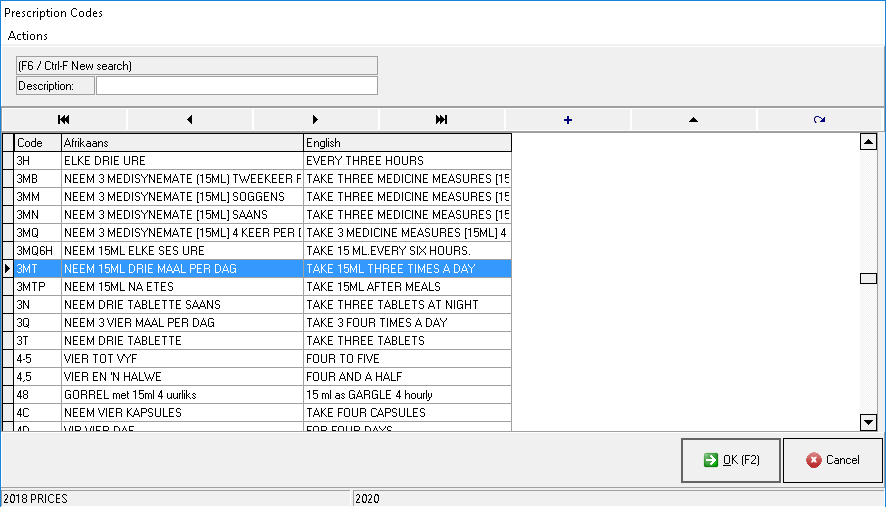Click the English column header
Viewport: 886px width, 507px height.
tap(407, 143)
